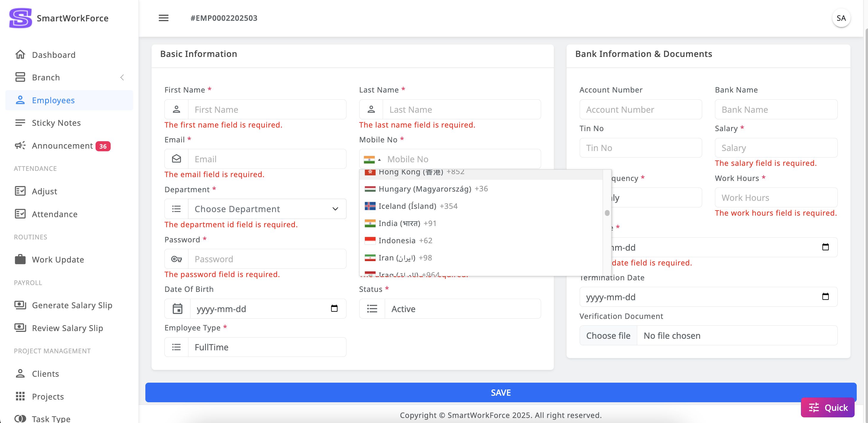Open the SA user avatar
Image resolution: width=868 pixels, height=423 pixels.
point(841,18)
